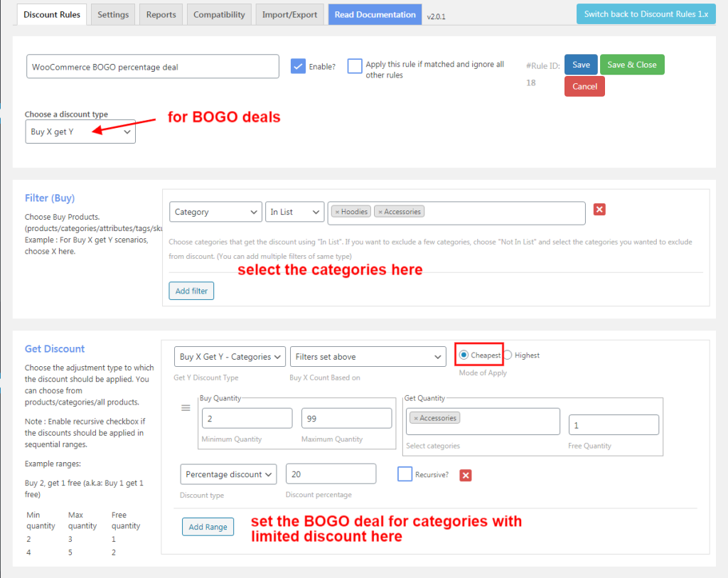
Task: Click Add filter button
Action: tap(191, 291)
